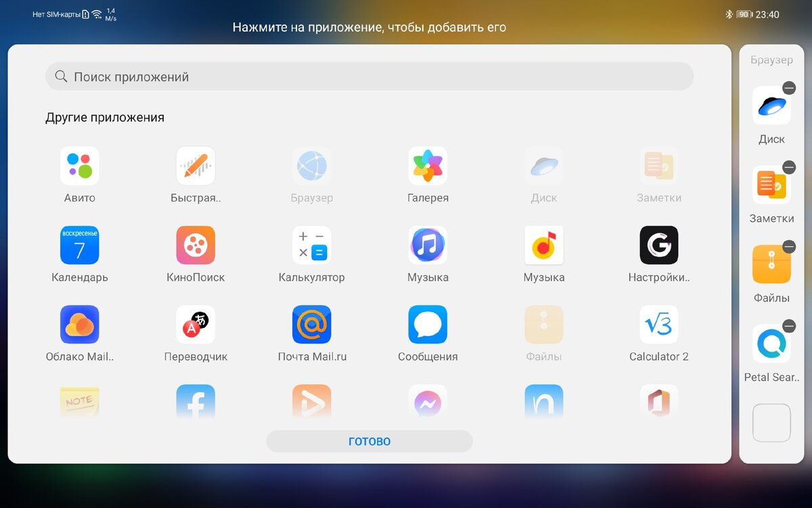Add the Почта Mail.ru app

(x=312, y=324)
